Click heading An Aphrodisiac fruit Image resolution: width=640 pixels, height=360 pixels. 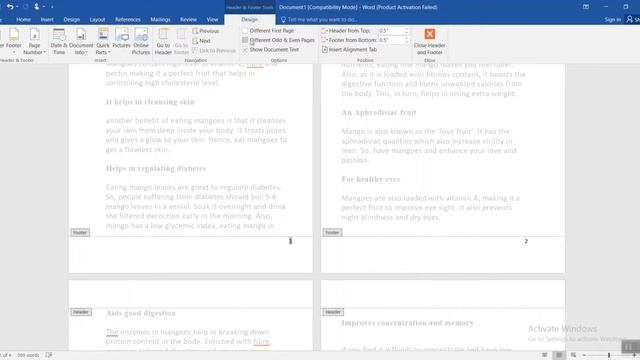pos(379,113)
